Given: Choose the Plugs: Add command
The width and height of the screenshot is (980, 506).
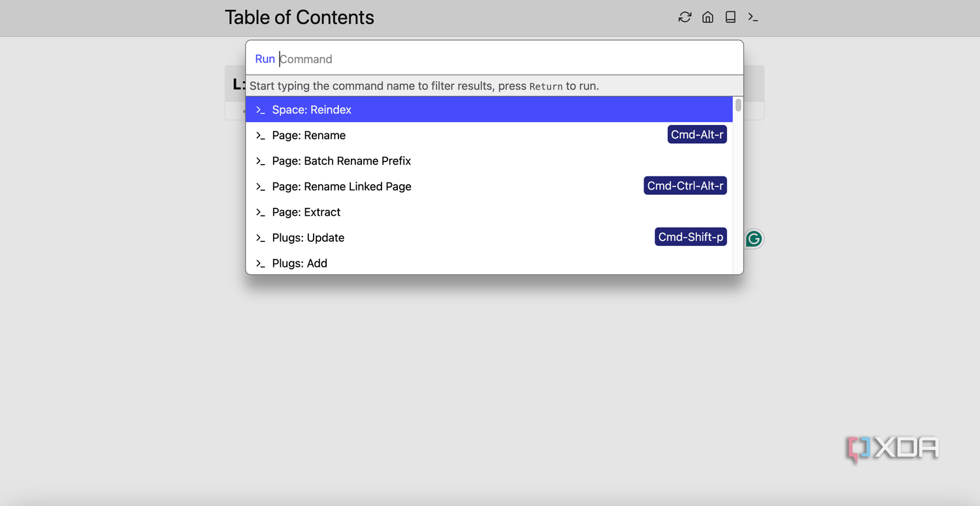Looking at the screenshot, I should click(x=489, y=263).
